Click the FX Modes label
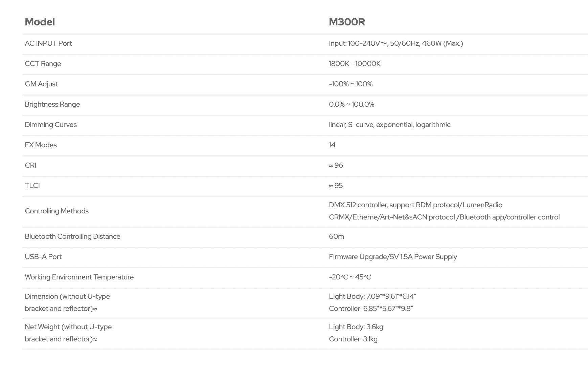 (41, 145)
